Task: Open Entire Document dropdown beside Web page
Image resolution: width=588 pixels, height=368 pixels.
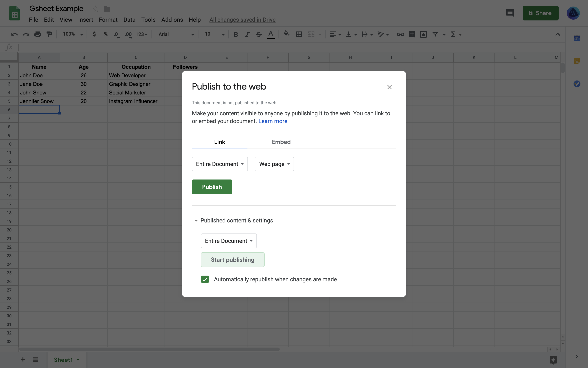Action: coord(220,164)
